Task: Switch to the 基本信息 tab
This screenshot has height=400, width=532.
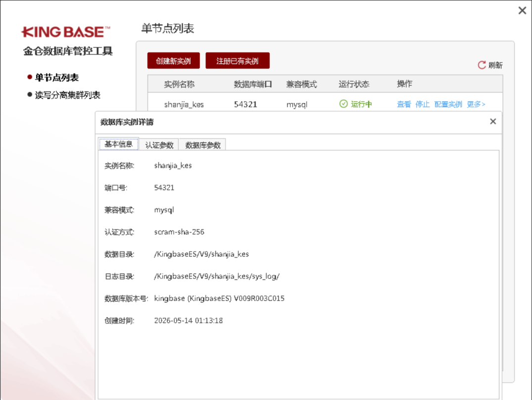Action: tap(118, 144)
